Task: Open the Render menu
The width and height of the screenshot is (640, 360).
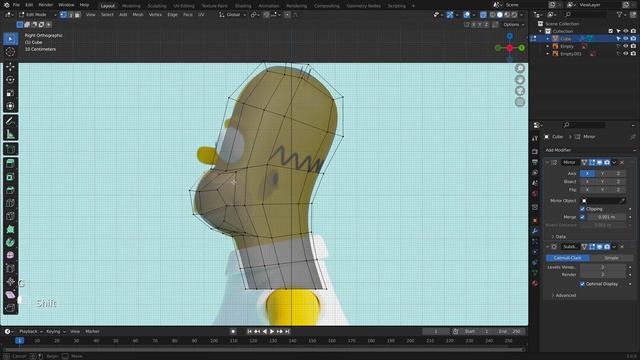Action: click(46, 5)
